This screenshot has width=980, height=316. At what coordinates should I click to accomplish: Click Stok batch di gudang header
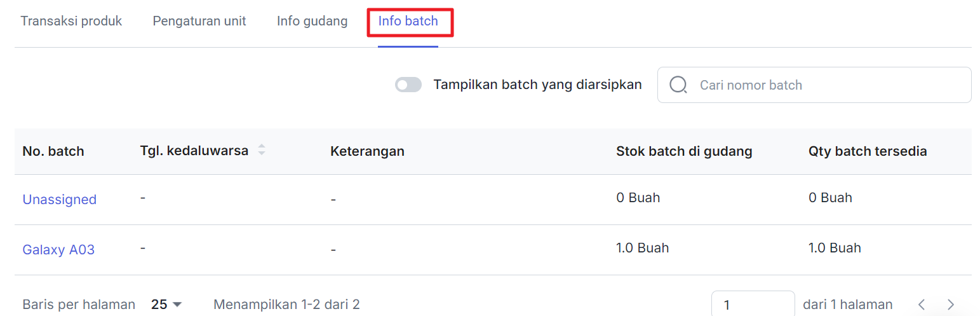[684, 151]
